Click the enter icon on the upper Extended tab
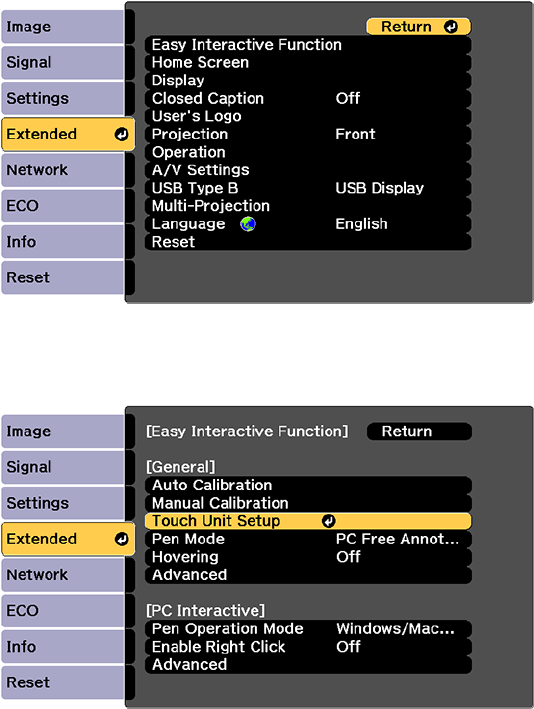Viewport: 534px width, 709px height. pyautogui.click(x=121, y=134)
